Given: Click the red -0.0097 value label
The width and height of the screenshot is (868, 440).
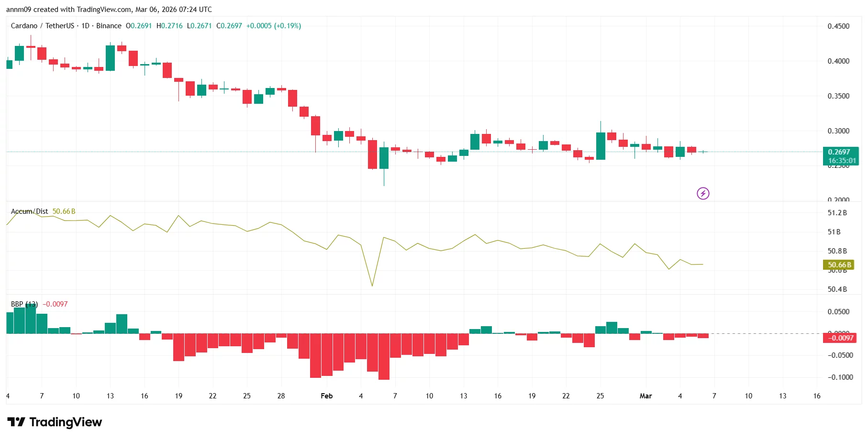Looking at the screenshot, I should [x=841, y=337].
